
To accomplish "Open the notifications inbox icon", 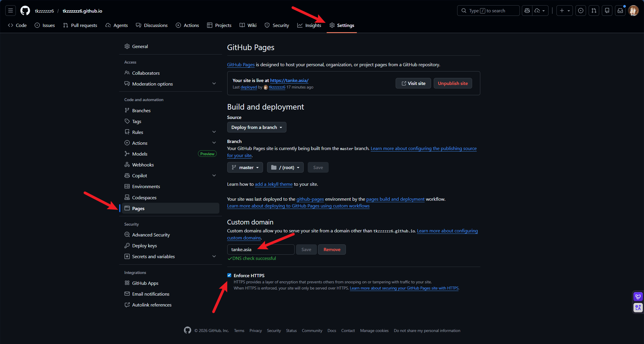I will point(620,11).
